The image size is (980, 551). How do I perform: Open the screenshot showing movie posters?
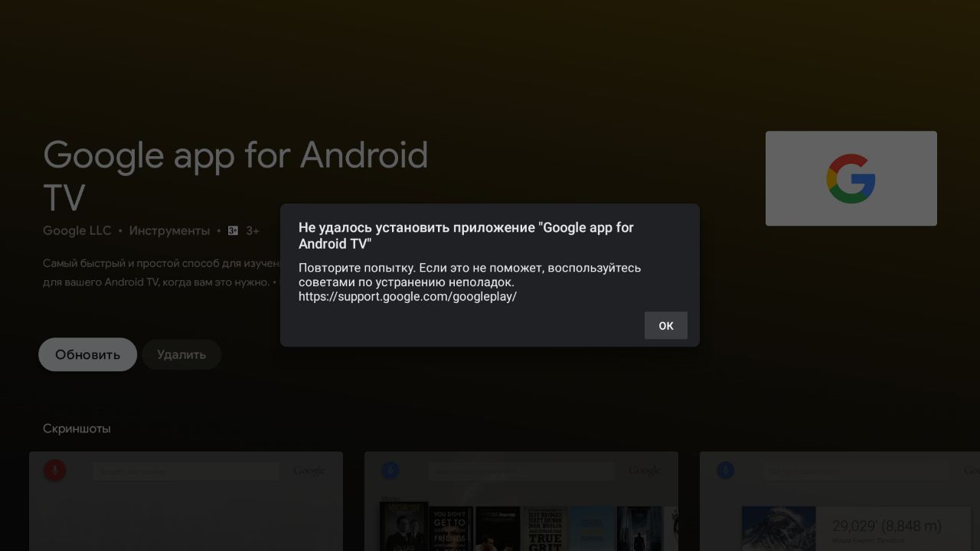(x=521, y=501)
